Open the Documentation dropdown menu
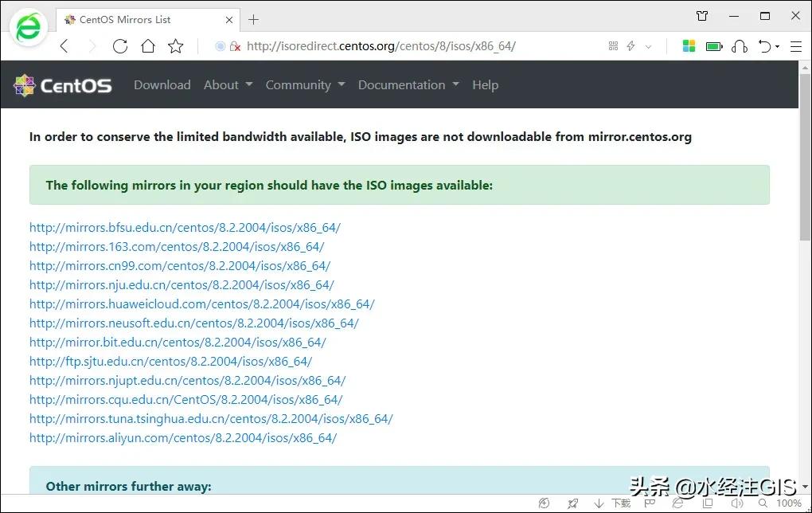812x513 pixels. (x=402, y=84)
